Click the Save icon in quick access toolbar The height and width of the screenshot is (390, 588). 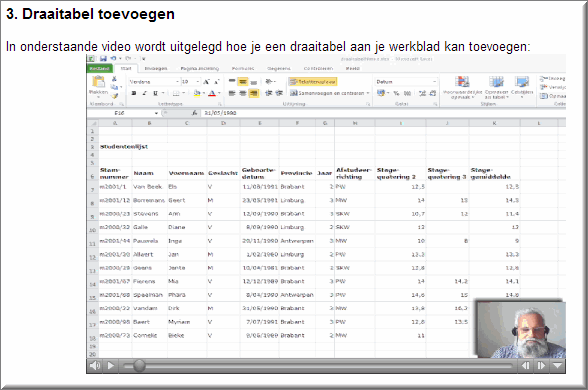click(103, 58)
